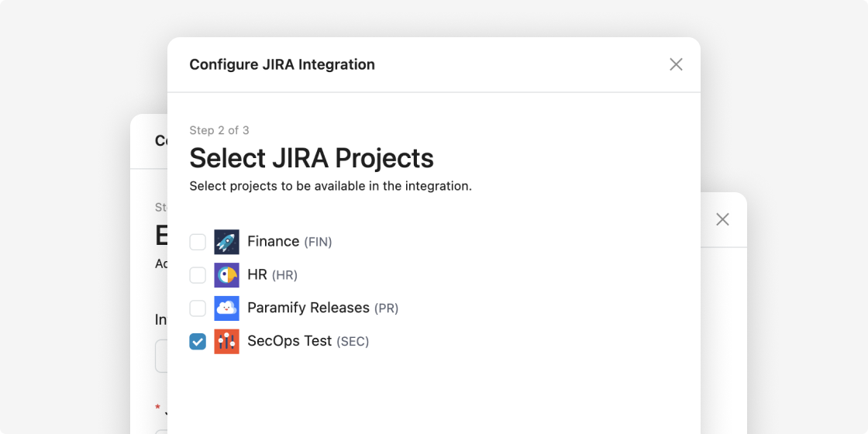Click the 'Select projects to be available' description
Image resolution: width=868 pixels, height=434 pixels.
click(330, 187)
